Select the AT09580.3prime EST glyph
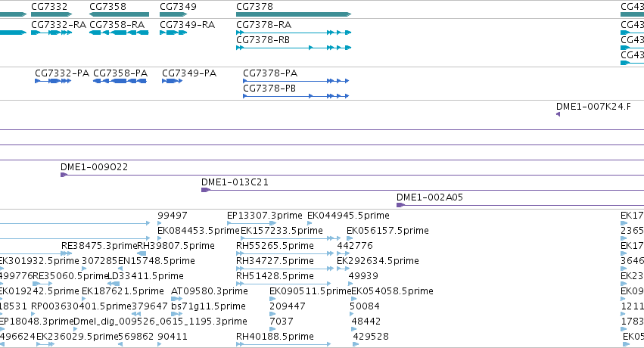The image size is (644, 348). click(177, 299)
